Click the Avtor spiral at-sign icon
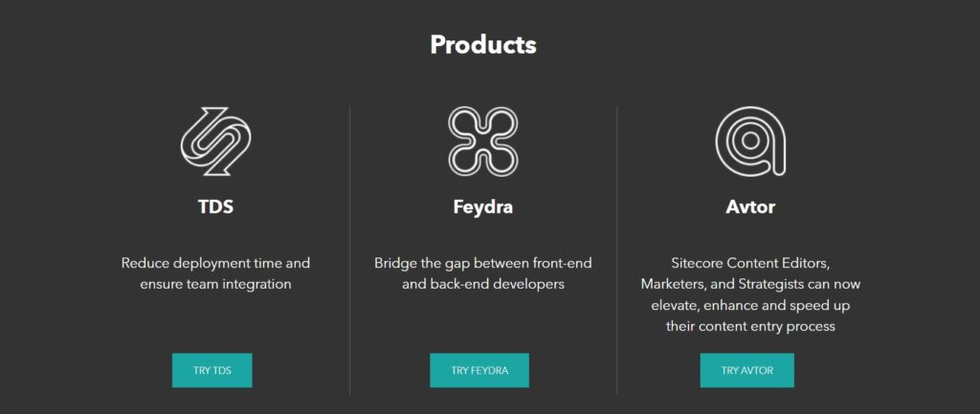The image size is (980, 414). tap(750, 142)
